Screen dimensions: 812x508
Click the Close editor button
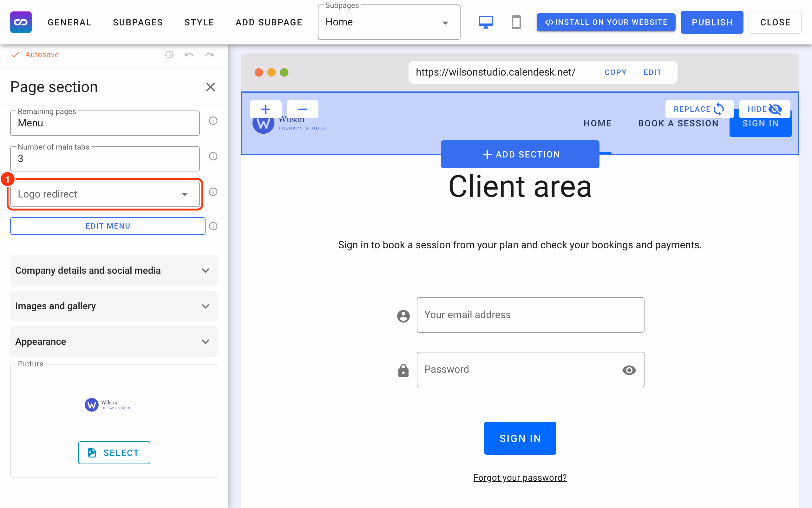775,22
